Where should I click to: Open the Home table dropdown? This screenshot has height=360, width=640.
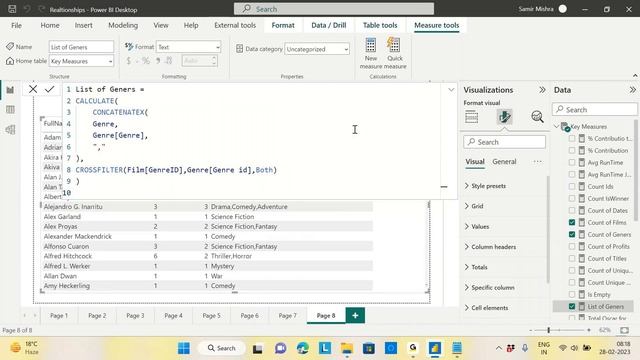(x=82, y=61)
